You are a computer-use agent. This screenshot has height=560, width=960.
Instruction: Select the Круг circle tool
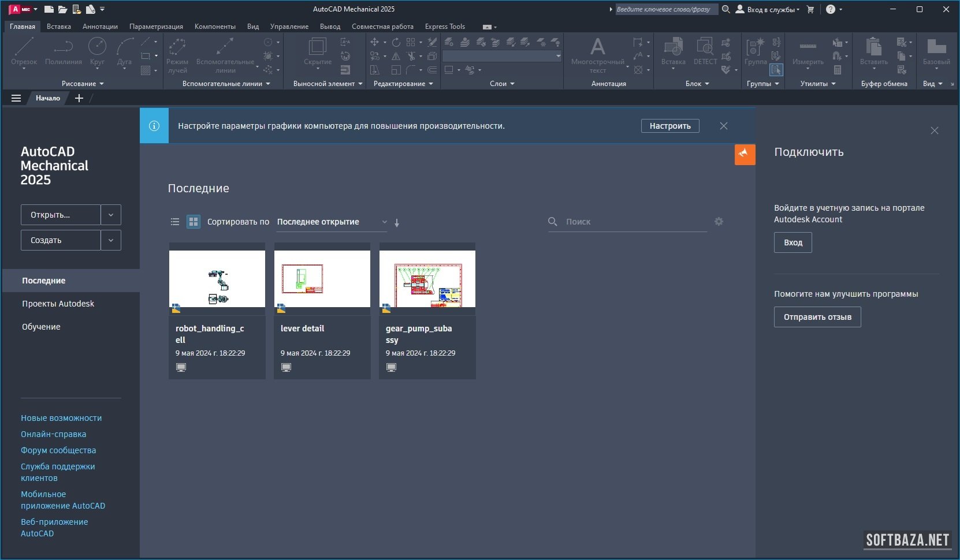pos(97,51)
